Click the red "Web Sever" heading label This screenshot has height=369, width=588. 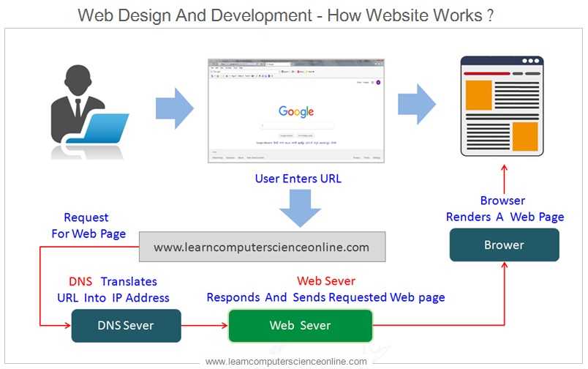coord(326,281)
